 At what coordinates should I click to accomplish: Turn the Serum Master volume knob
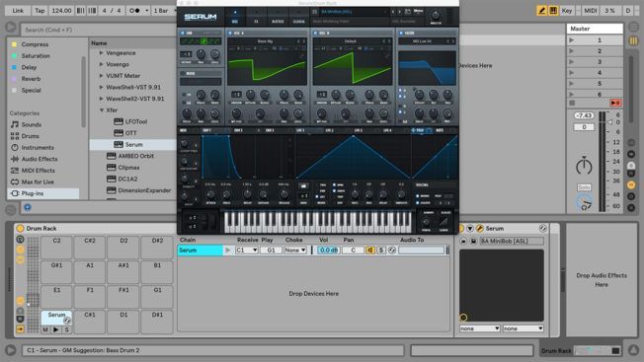click(x=436, y=16)
